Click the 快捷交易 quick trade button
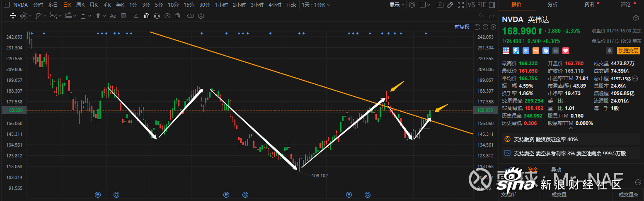This screenshot has width=644, height=201. click(628, 51)
